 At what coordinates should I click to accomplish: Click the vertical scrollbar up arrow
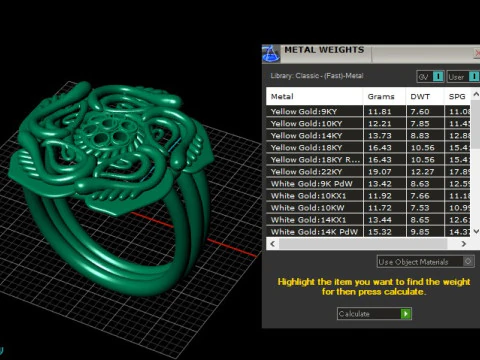[476, 94]
